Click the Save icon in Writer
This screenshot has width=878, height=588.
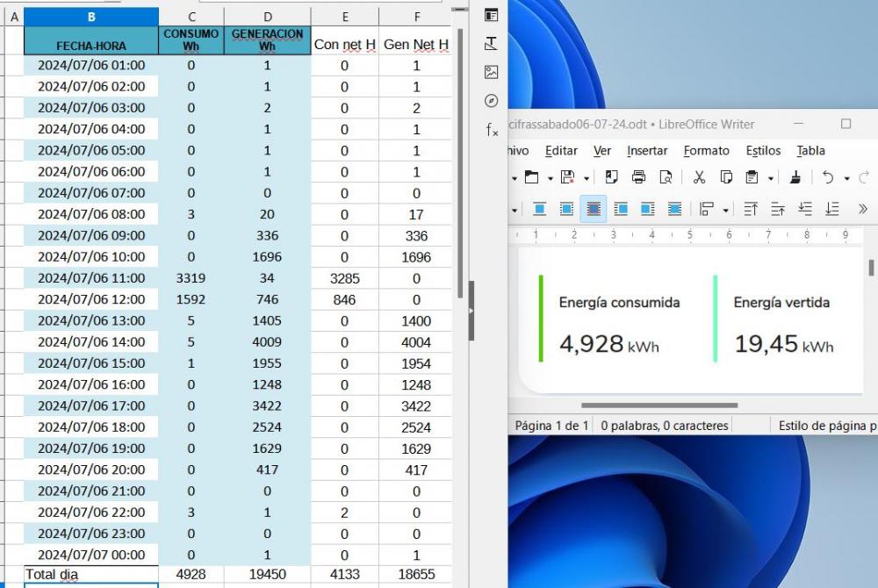(567, 177)
